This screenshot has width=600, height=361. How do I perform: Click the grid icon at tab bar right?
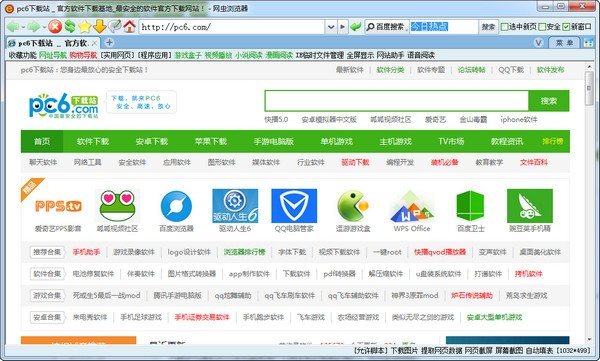point(588,43)
